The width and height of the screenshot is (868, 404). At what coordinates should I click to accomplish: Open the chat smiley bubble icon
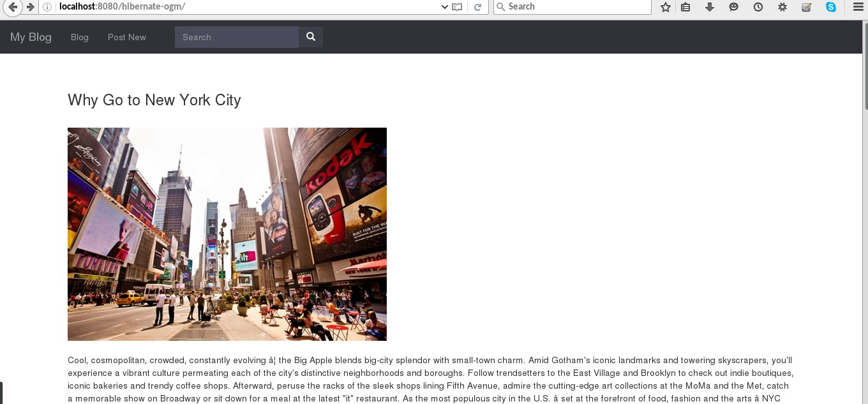733,7
